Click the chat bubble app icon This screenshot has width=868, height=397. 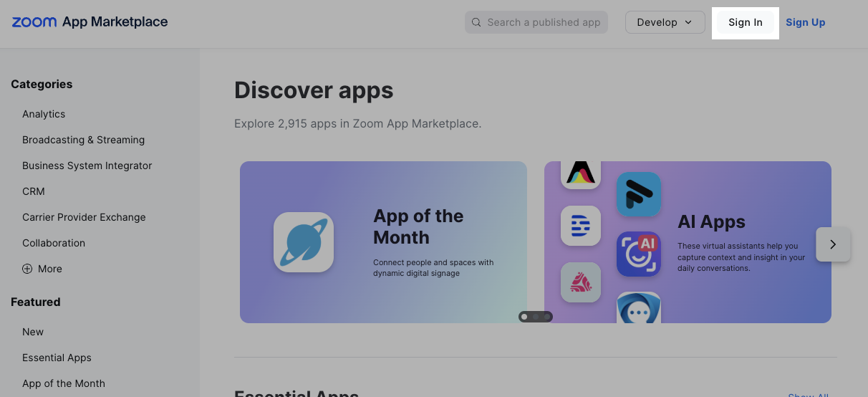pos(639,307)
